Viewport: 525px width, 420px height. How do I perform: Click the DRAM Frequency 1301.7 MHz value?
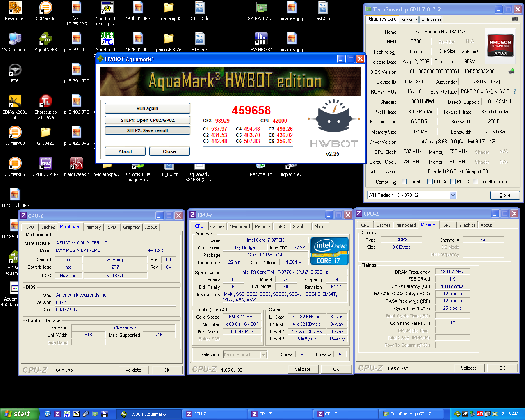[x=452, y=272]
